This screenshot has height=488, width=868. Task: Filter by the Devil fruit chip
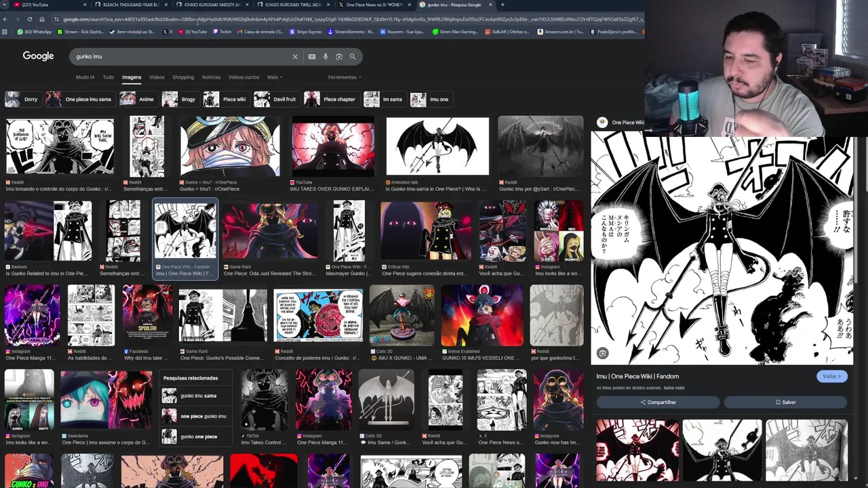click(276, 99)
